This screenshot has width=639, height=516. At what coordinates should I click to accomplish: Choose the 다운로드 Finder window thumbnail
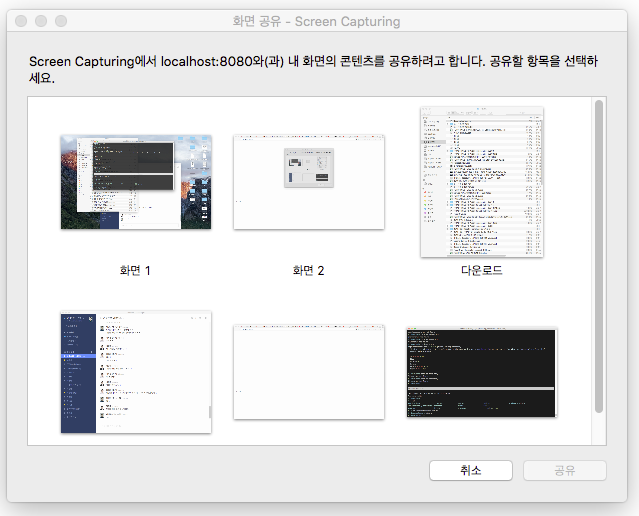pyautogui.click(x=482, y=182)
